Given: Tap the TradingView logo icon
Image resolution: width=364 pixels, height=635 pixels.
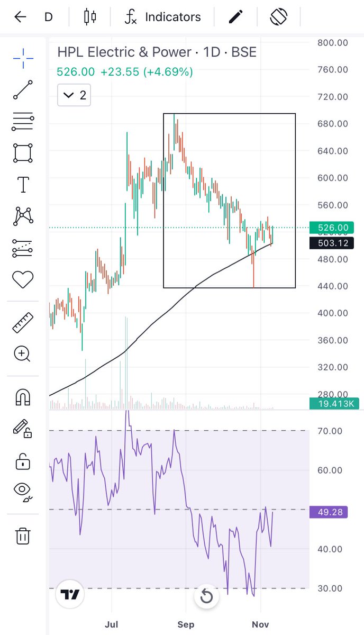Looking at the screenshot, I should click(70, 594).
